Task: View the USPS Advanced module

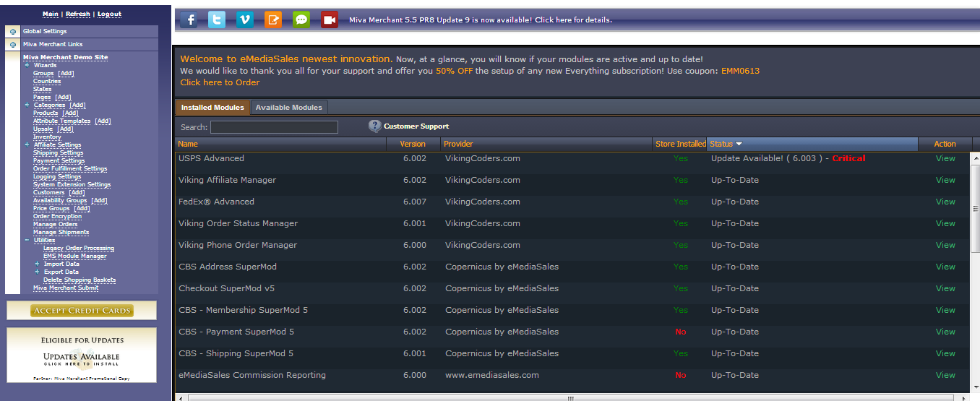Action: pyautogui.click(x=945, y=158)
